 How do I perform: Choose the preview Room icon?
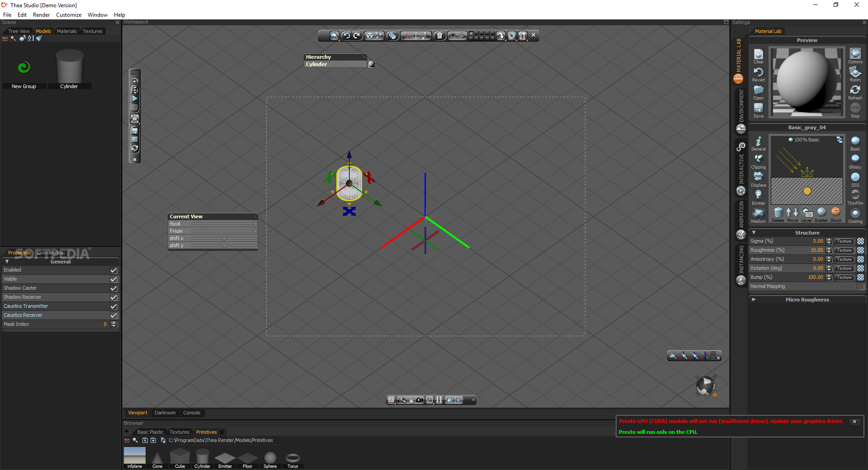coord(855,74)
